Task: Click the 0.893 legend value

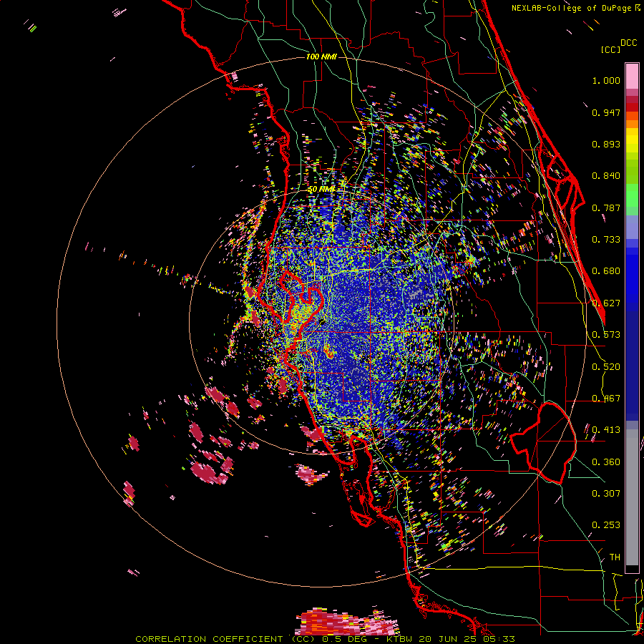Action: (x=606, y=144)
